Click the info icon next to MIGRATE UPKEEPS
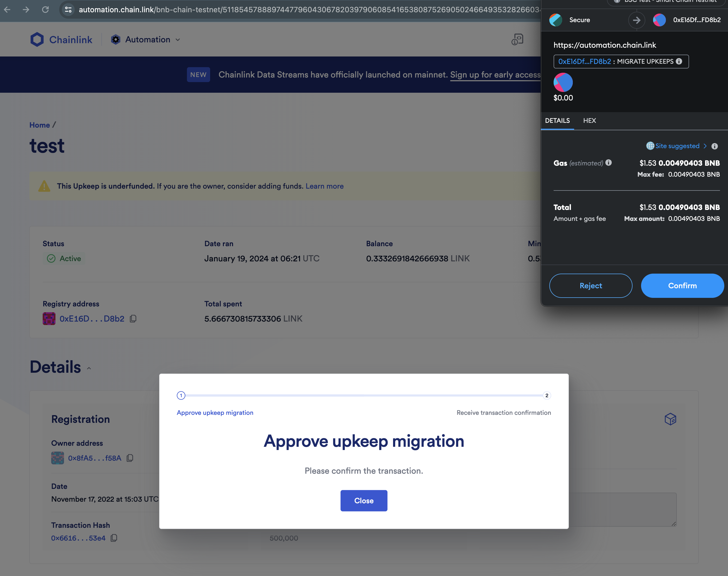728x576 pixels. [x=679, y=61]
